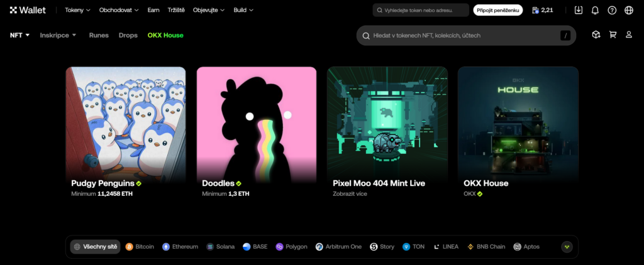The image size is (644, 265).
Task: Switch to the Runes tab
Action: click(99, 35)
